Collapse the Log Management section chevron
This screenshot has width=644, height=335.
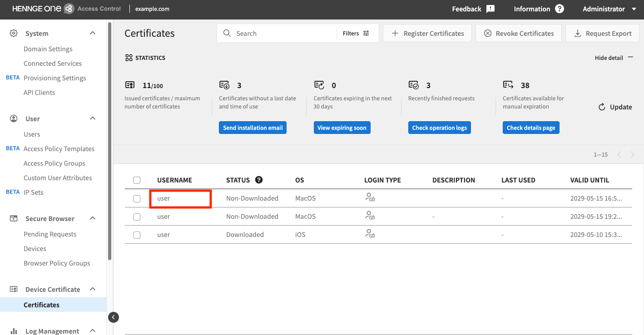93,331
